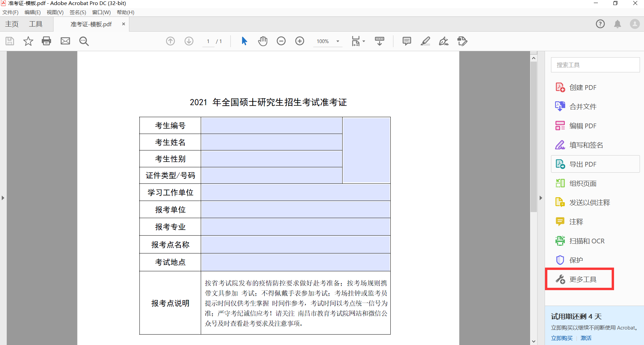Click the photo placeholder field
The image size is (644, 345).
click(366, 150)
